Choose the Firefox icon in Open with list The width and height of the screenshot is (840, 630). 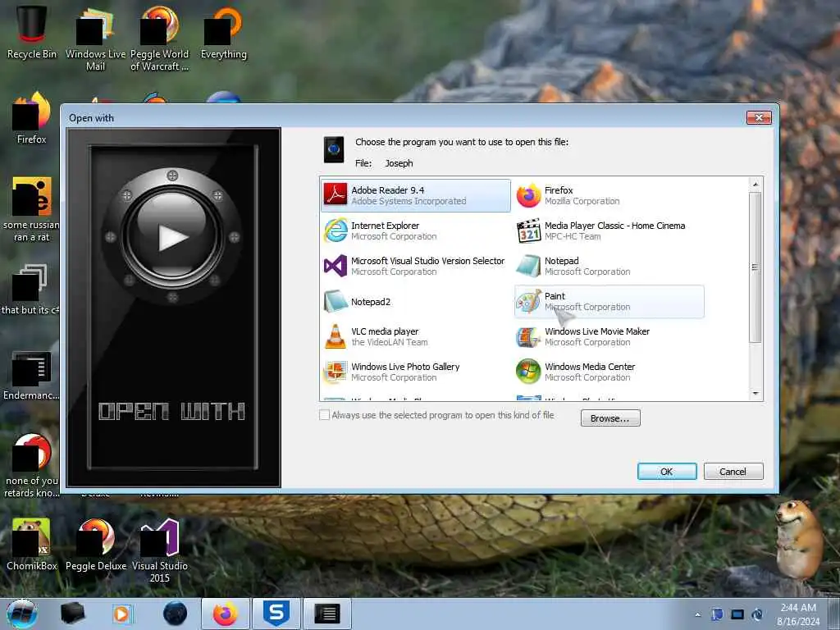[528, 195]
